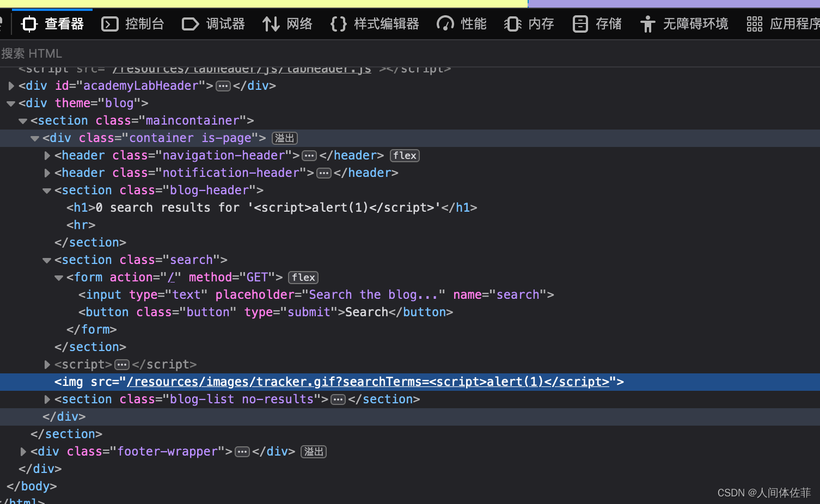Screen dimensions: 820x504
Task: Select the input type="text" element
Action: (x=316, y=295)
